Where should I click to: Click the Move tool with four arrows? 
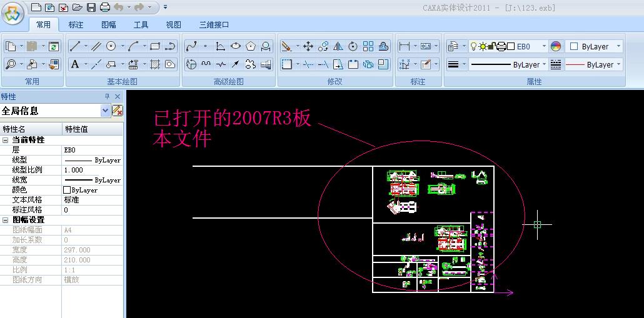(308, 46)
